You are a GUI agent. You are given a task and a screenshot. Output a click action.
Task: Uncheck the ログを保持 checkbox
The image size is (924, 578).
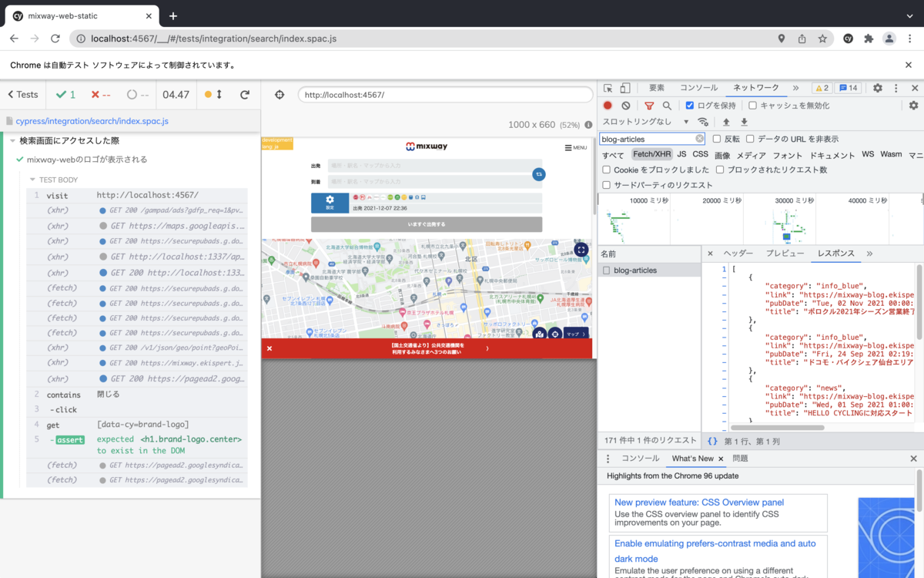tap(689, 106)
